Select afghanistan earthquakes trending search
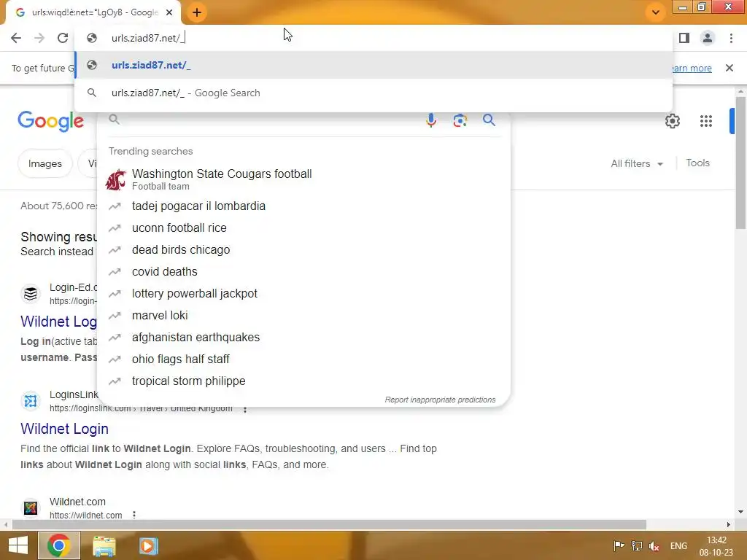The width and height of the screenshot is (747, 560). point(303,338)
